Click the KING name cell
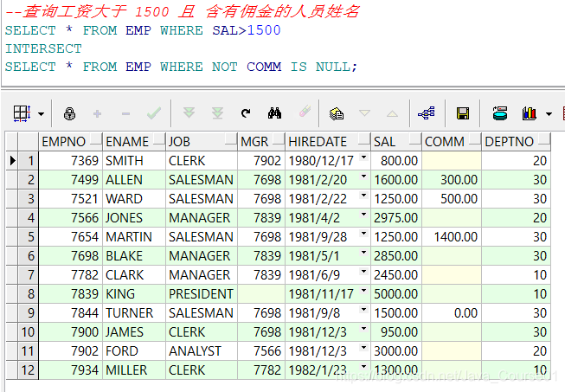Viewport: 565px width, 392px height. [x=134, y=294]
